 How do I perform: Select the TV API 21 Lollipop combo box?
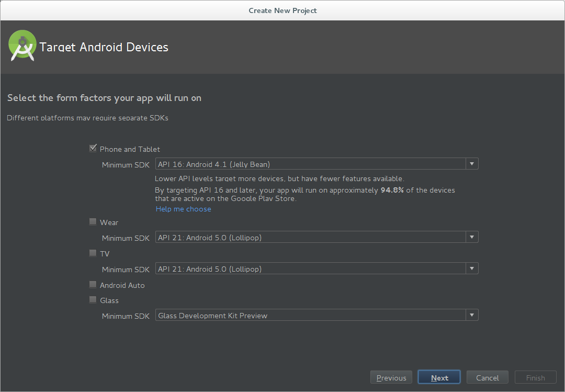point(317,268)
